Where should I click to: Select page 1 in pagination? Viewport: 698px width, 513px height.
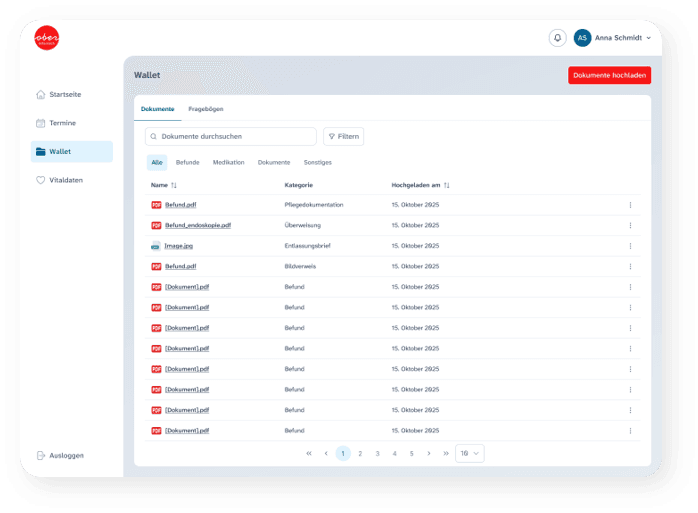(x=343, y=453)
